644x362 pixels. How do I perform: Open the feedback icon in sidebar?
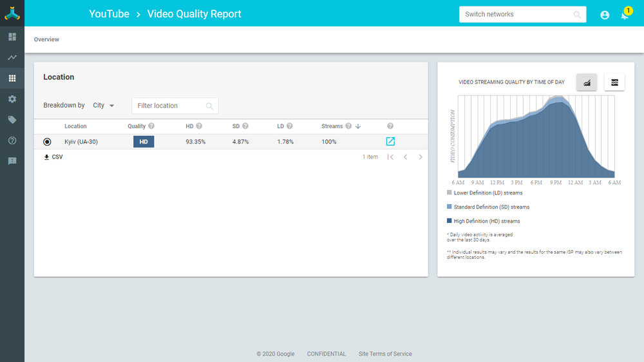(12, 161)
